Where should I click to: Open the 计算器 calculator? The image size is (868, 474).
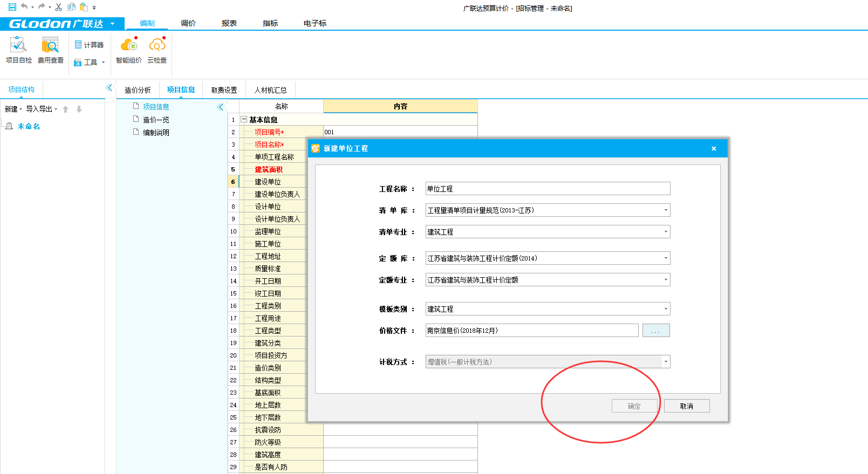[89, 45]
